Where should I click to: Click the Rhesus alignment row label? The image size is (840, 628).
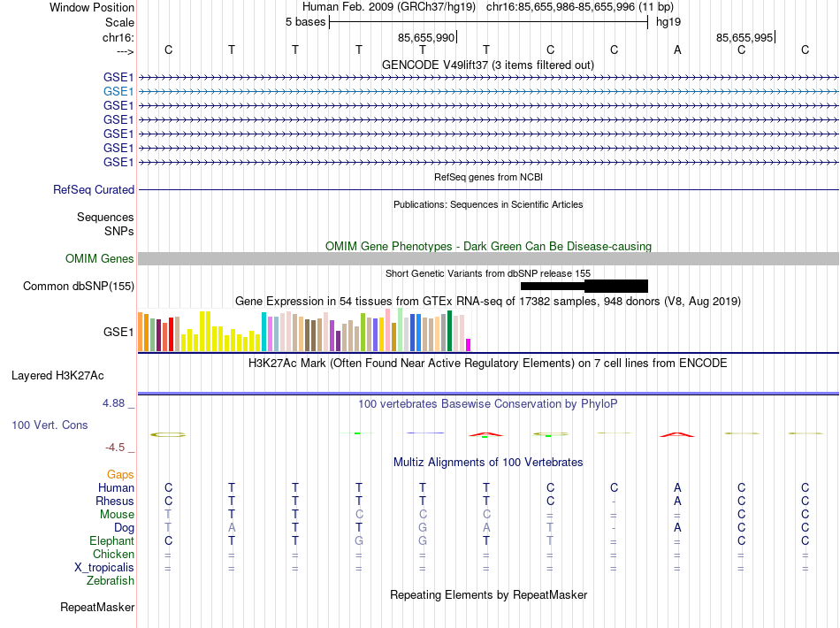tap(115, 501)
